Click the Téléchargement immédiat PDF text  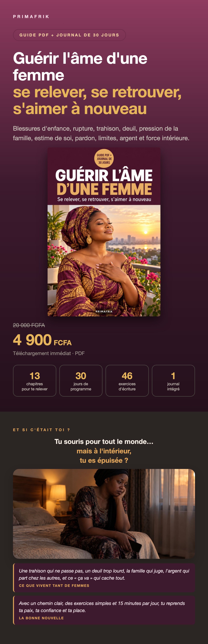click(49, 353)
